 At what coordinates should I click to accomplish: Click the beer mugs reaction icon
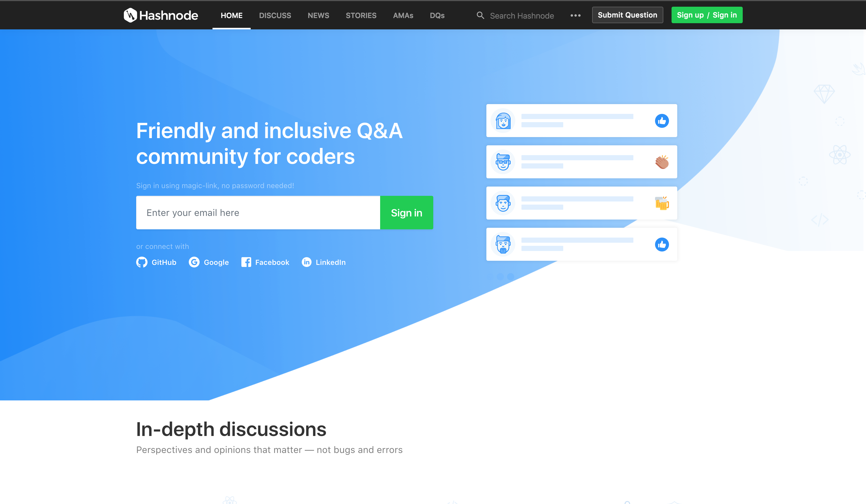[661, 203]
